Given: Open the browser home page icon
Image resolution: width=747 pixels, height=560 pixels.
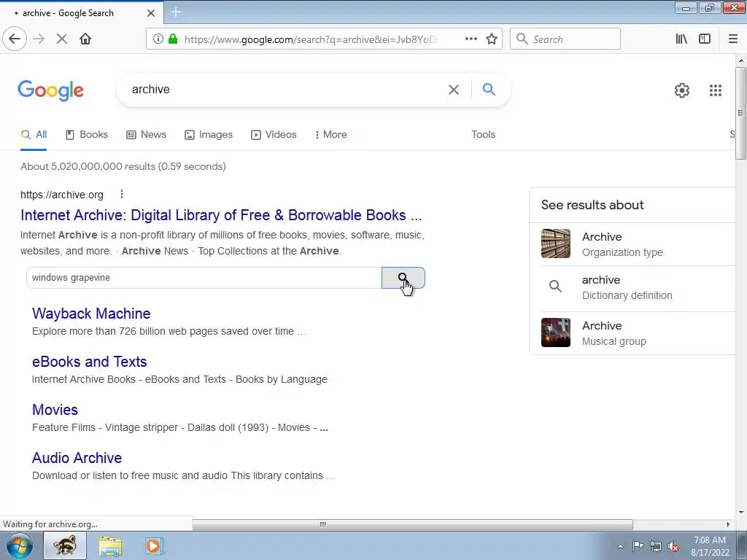Looking at the screenshot, I should point(85,39).
